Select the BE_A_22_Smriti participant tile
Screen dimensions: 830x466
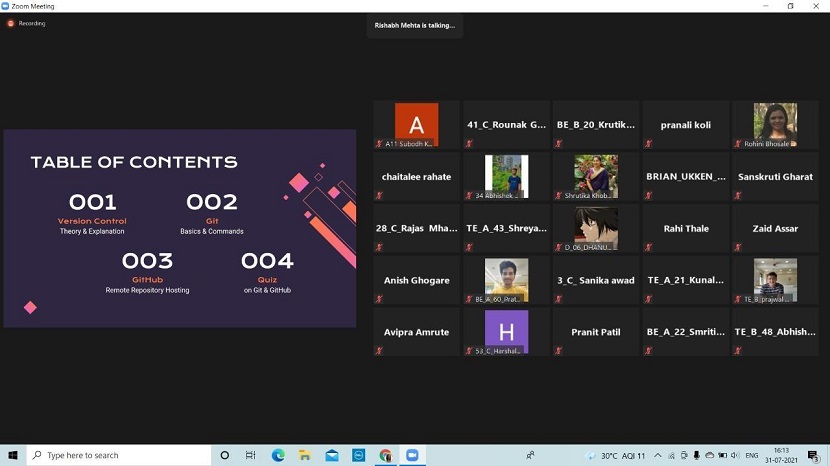[x=685, y=332]
